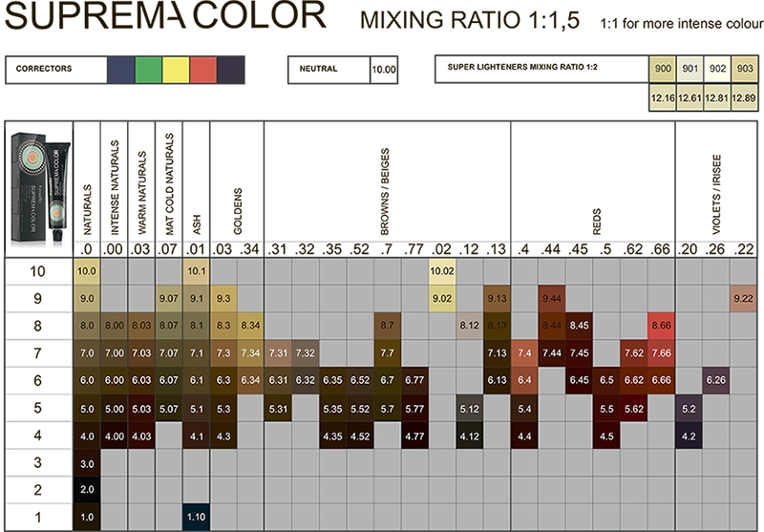Click the NATURALS column header
764x532 pixels.
[x=87, y=209]
